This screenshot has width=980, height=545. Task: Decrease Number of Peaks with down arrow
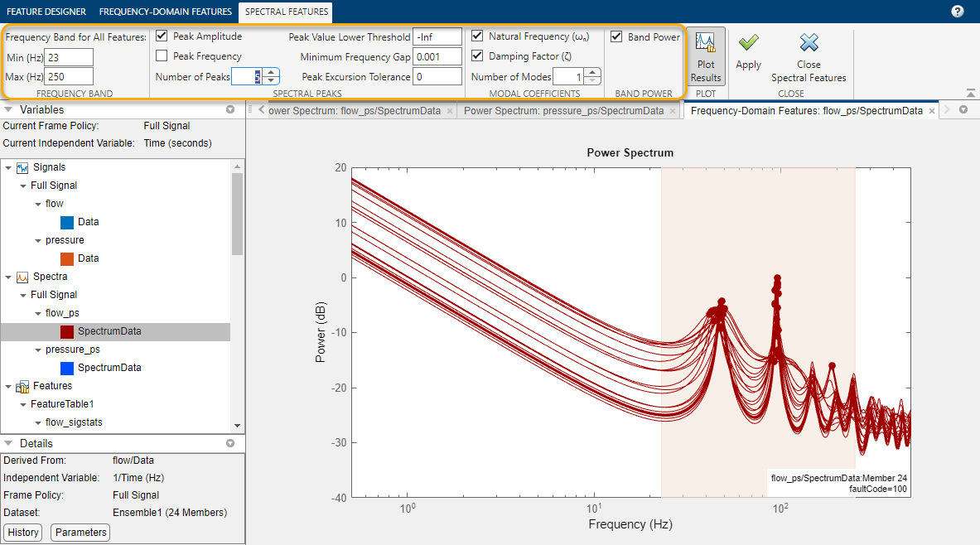pyautogui.click(x=271, y=80)
